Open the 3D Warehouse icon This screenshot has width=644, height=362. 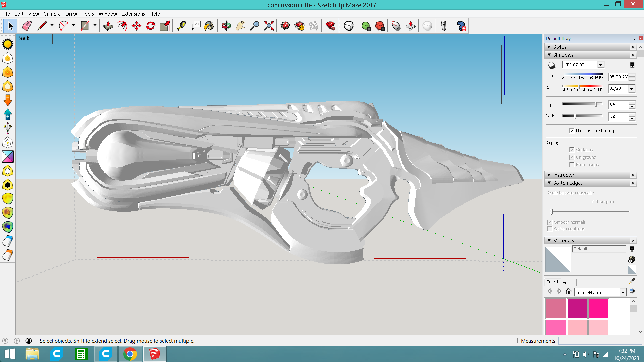point(285,26)
